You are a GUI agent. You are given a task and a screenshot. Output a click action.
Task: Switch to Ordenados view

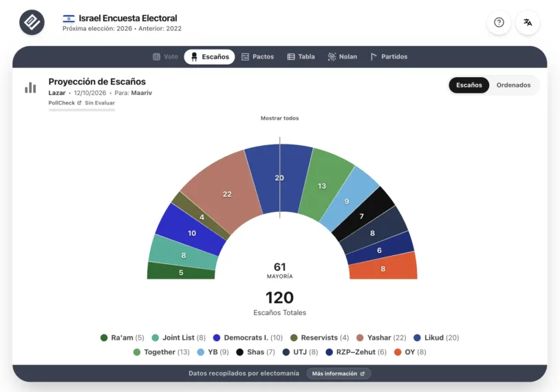point(513,85)
